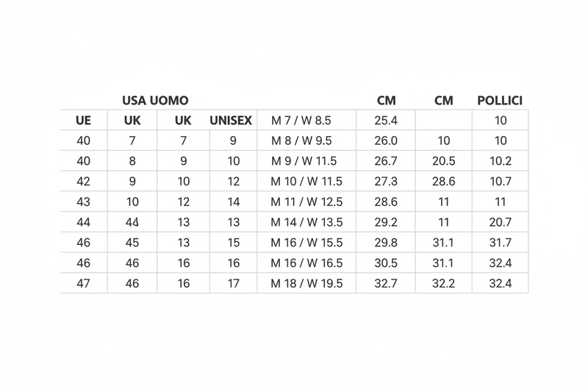Select the UNISEX header cell
The height and width of the screenshot is (392, 588).
232,121
